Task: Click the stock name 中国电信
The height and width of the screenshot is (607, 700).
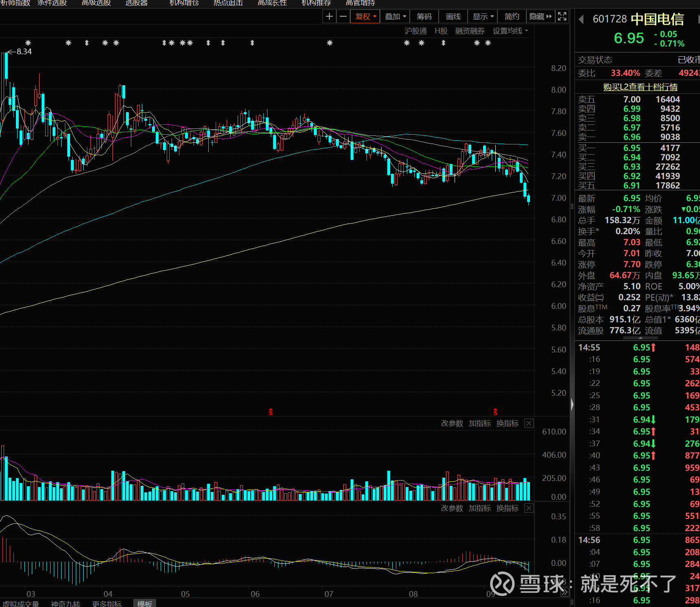Action: coord(658,19)
